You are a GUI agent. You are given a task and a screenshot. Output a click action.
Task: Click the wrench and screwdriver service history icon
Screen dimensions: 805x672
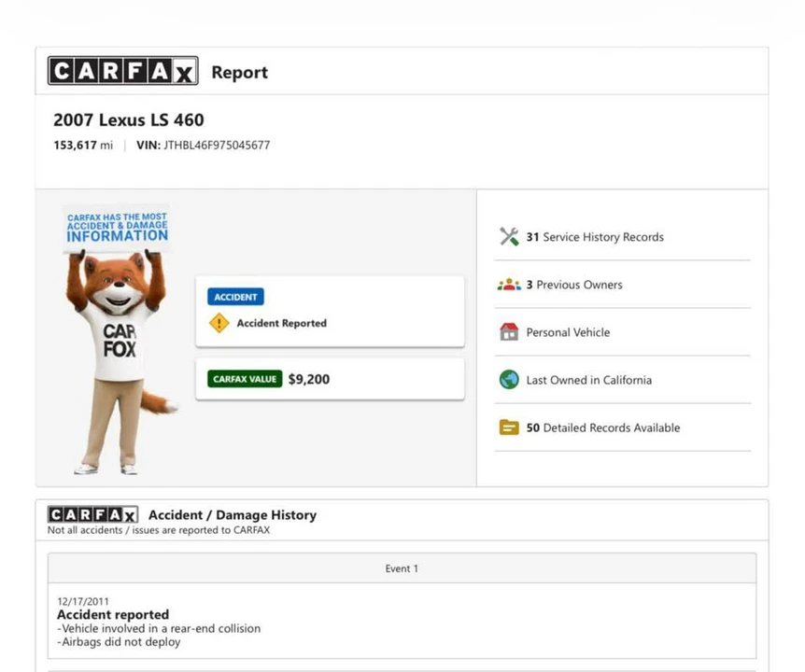509,236
